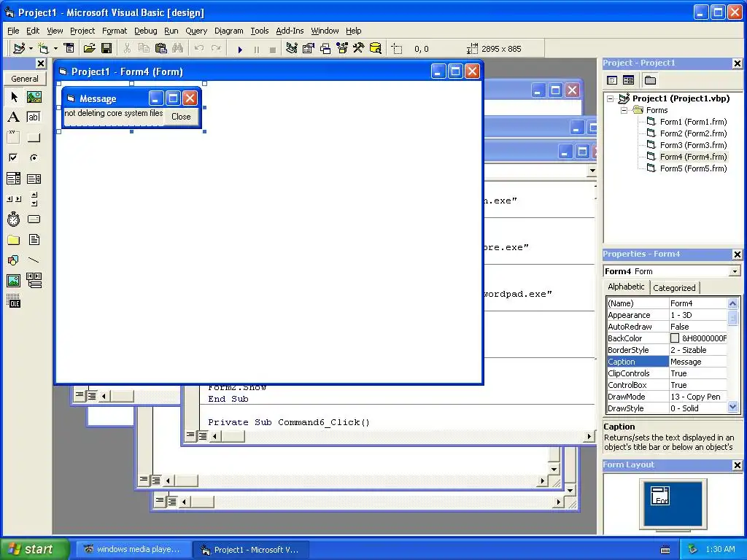The image size is (747, 560).
Task: Select the DriveListBox tool
Action: click(x=34, y=219)
